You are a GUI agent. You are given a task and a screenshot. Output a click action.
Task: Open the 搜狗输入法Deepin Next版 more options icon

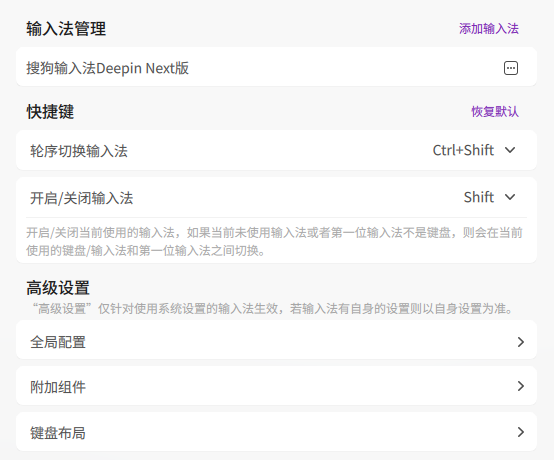[511, 68]
